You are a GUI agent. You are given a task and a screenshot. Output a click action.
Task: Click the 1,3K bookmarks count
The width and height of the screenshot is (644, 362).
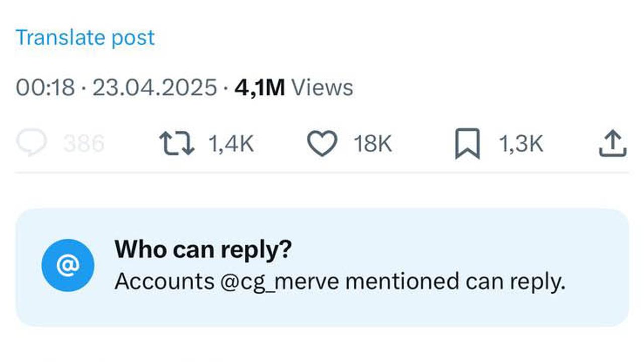[x=521, y=144]
